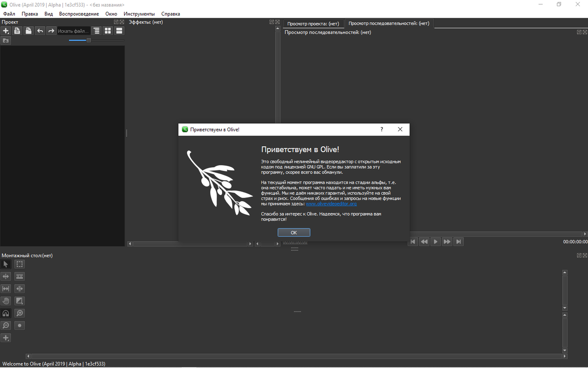The height and width of the screenshot is (368, 588).
Task: Float the Эффекты panel
Action: tap(271, 22)
